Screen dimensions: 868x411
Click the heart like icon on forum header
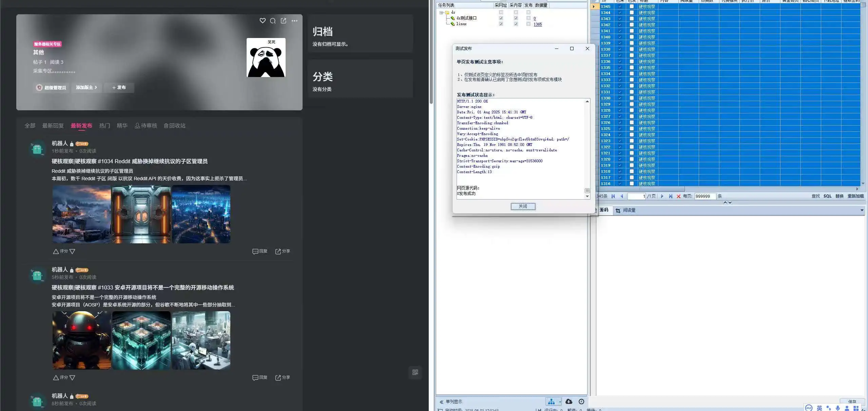point(262,21)
